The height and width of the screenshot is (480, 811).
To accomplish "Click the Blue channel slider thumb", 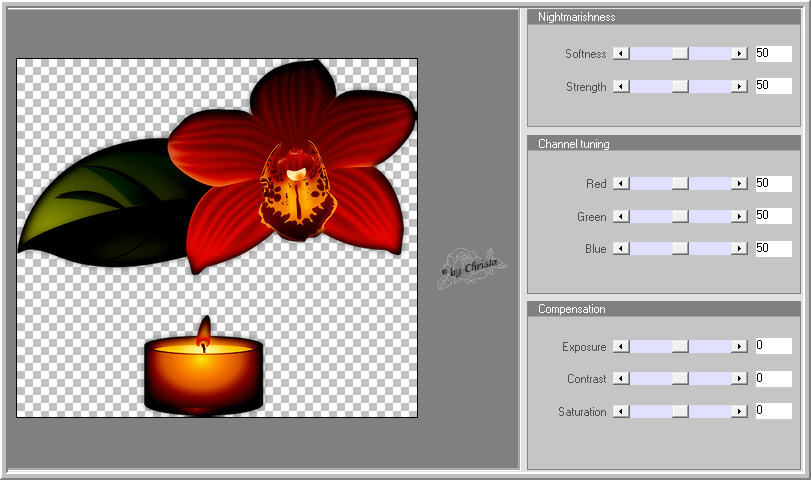I will [680, 249].
